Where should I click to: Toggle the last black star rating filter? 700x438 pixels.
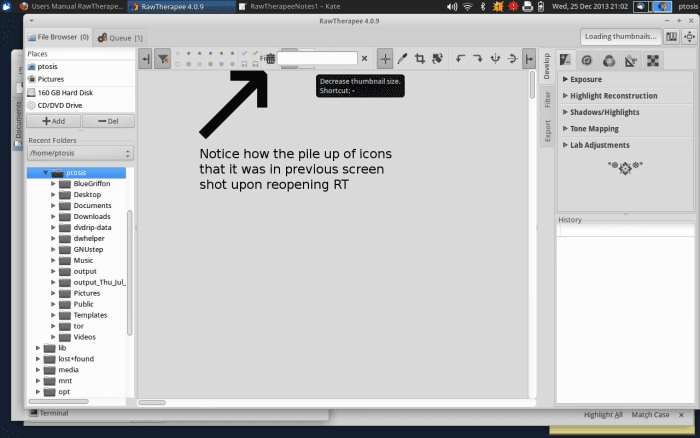click(232, 53)
